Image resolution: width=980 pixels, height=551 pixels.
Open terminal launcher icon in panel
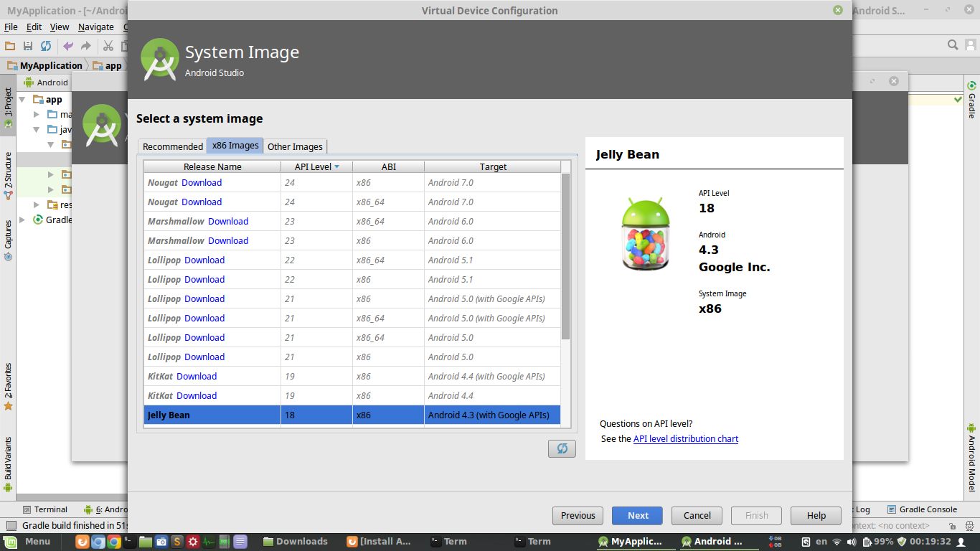pyautogui.click(x=130, y=542)
